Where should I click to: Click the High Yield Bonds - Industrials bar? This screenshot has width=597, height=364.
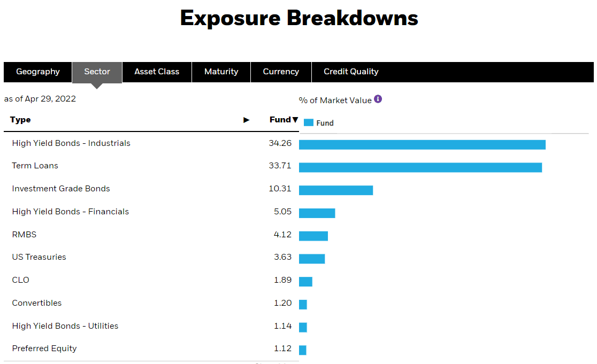click(422, 145)
